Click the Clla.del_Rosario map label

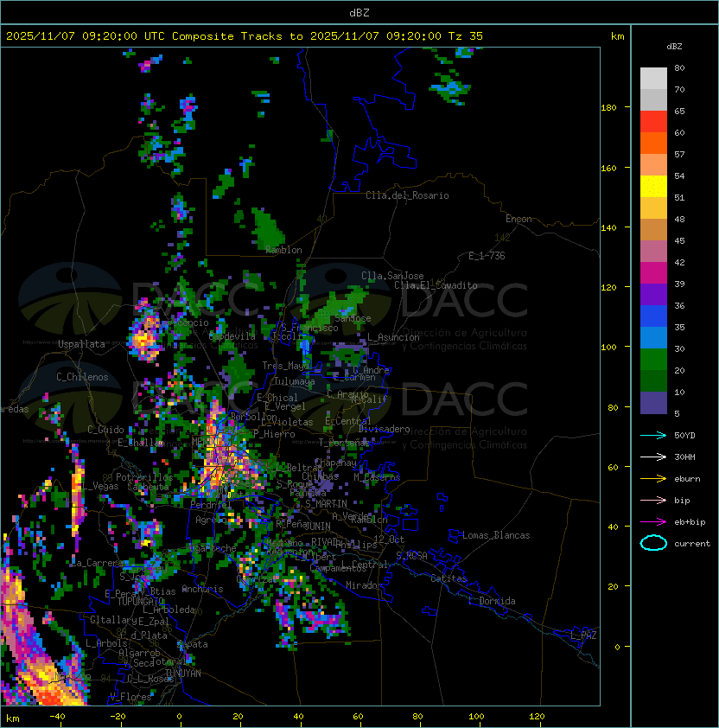(x=407, y=195)
